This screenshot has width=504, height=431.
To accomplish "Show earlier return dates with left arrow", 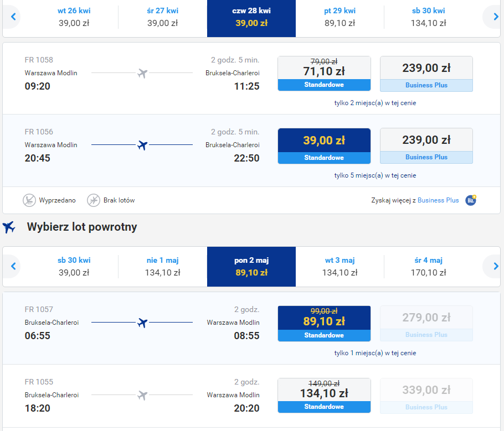I will pos(13,267).
